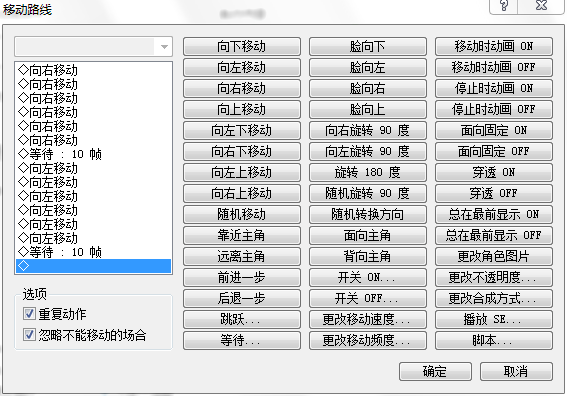Click the 穿透 OFF button
The width and height of the screenshot is (567, 396).
(494, 193)
